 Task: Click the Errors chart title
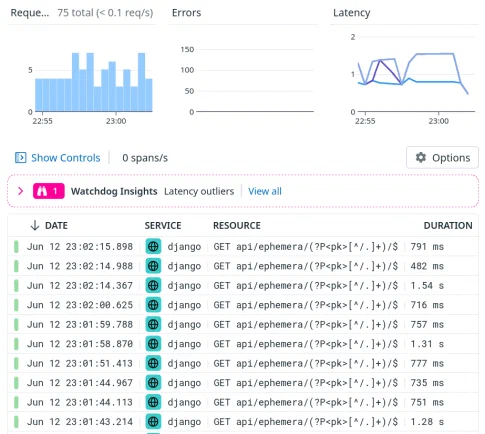click(x=186, y=13)
